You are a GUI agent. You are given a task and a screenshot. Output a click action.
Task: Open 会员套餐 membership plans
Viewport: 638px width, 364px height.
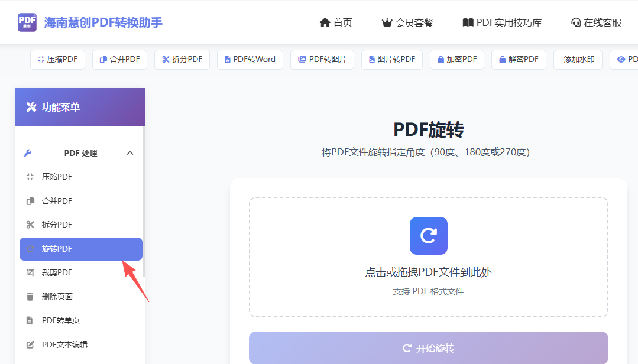pyautogui.click(x=407, y=23)
